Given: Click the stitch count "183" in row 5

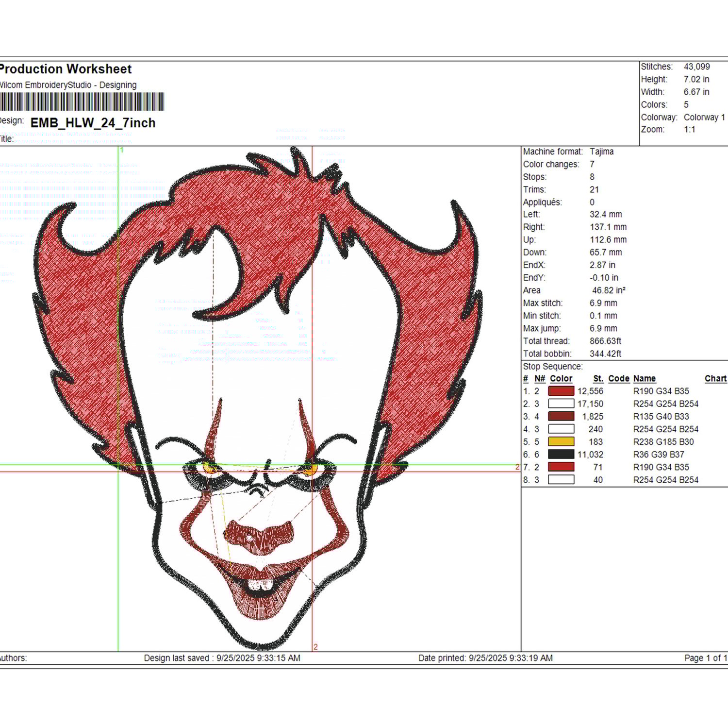Looking at the screenshot, I should click(596, 441).
